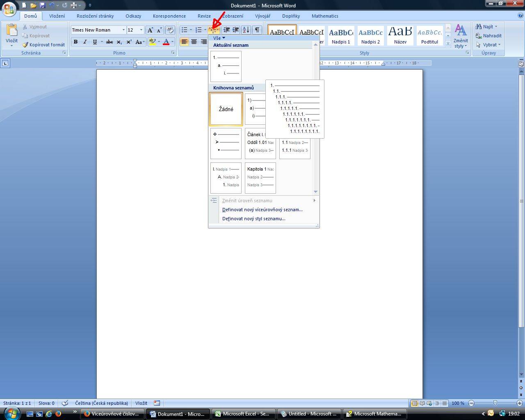Image resolution: width=525 pixels, height=420 pixels.
Task: Open the Revize tab
Action: pos(204,16)
